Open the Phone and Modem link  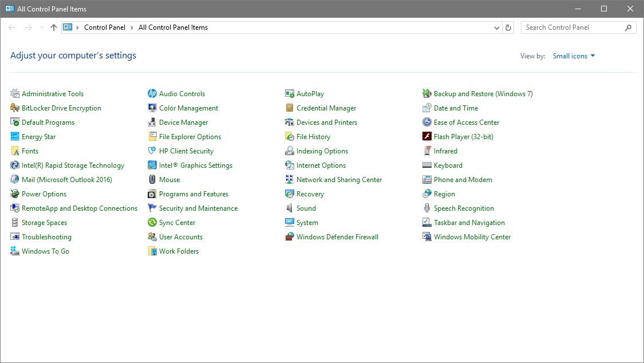[463, 179]
